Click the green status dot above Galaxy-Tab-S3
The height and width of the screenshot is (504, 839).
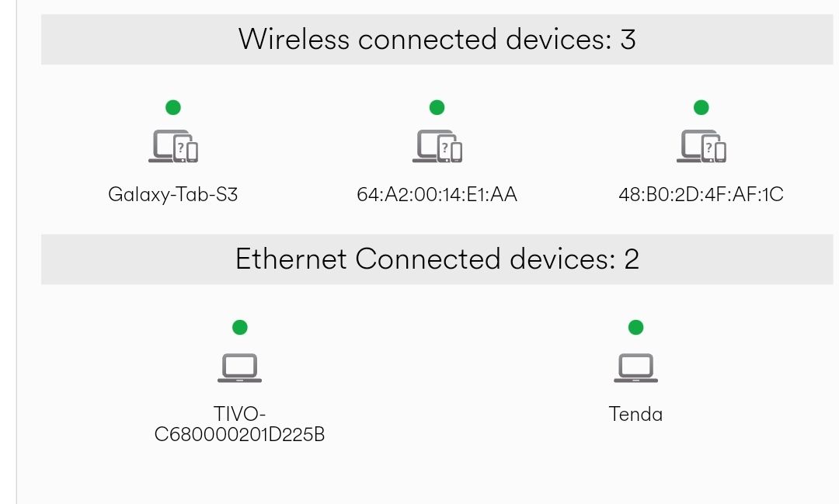click(x=173, y=107)
